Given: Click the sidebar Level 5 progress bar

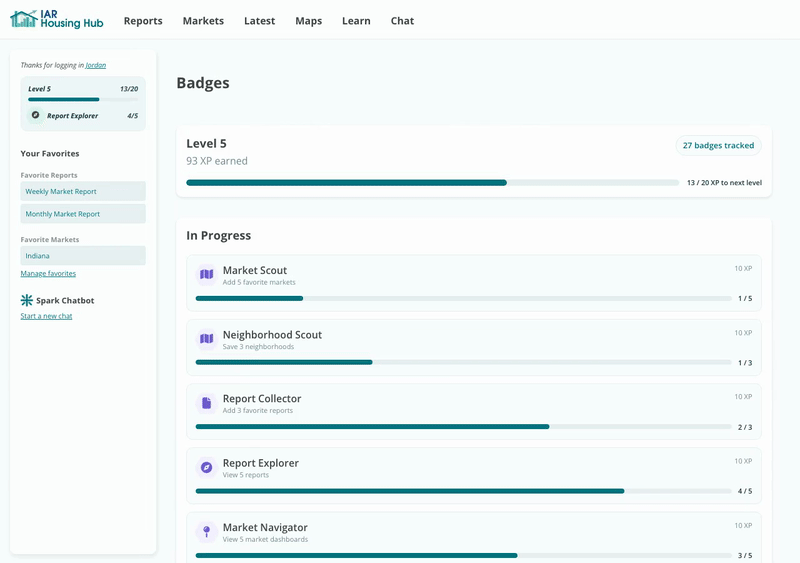Looking at the screenshot, I should [83, 100].
